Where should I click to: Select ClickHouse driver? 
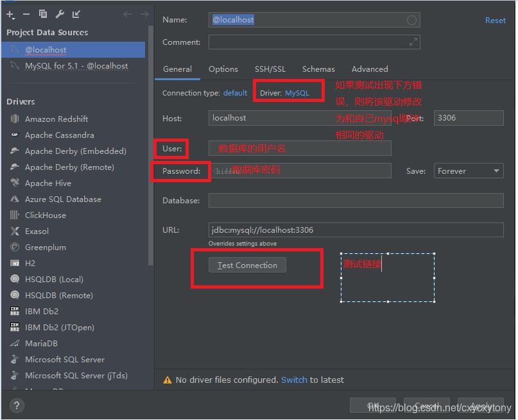click(x=46, y=215)
